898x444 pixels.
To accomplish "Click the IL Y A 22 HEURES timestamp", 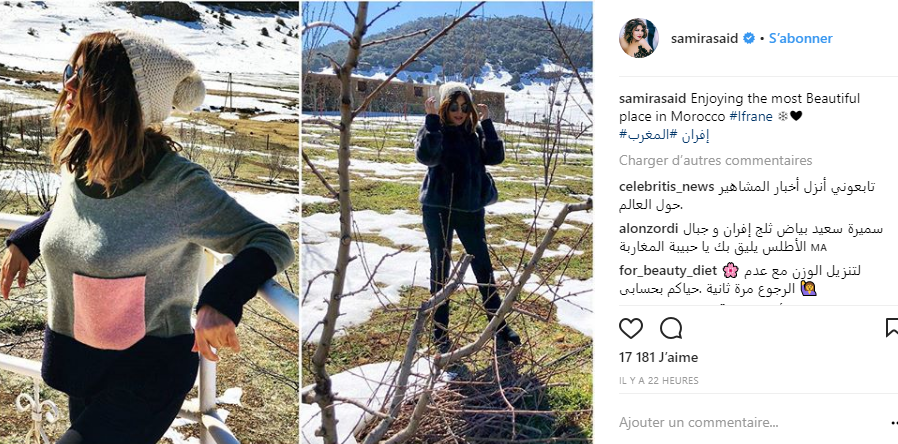I will pos(659,380).
